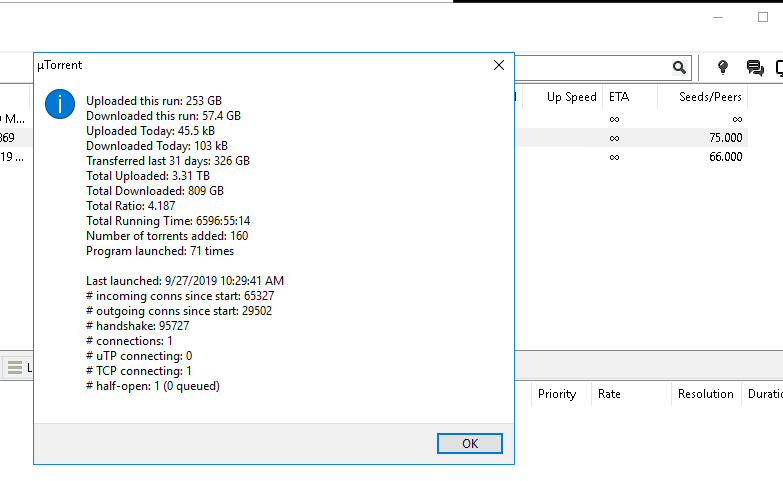Close the µTorrent statistics dialog
This screenshot has height=481, width=783.
point(498,65)
